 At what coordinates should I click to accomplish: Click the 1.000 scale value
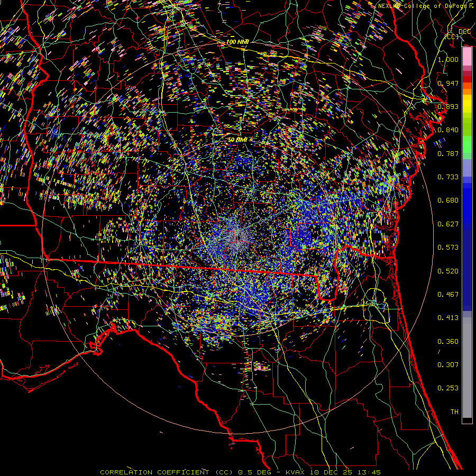point(448,59)
